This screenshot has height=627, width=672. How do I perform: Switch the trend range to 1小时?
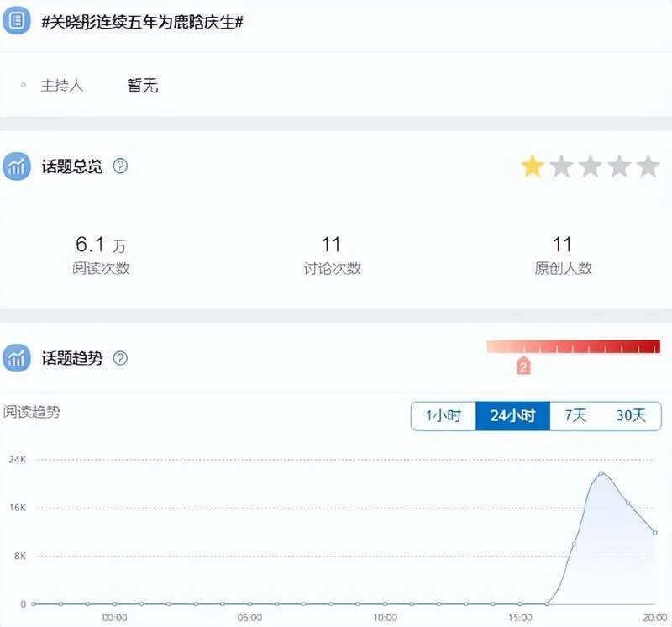pyautogui.click(x=444, y=415)
